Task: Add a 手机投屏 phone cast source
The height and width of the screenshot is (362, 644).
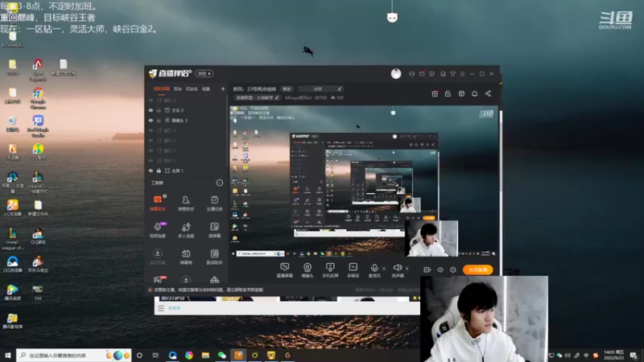Action: pyautogui.click(x=330, y=270)
